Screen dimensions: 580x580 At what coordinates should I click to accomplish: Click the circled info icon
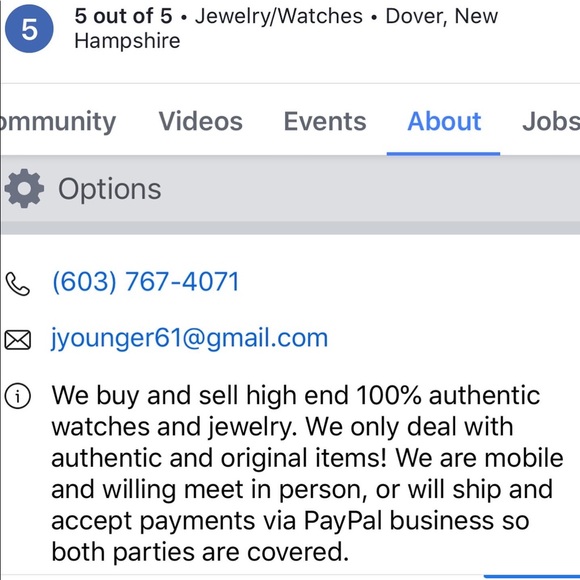pos(18,396)
